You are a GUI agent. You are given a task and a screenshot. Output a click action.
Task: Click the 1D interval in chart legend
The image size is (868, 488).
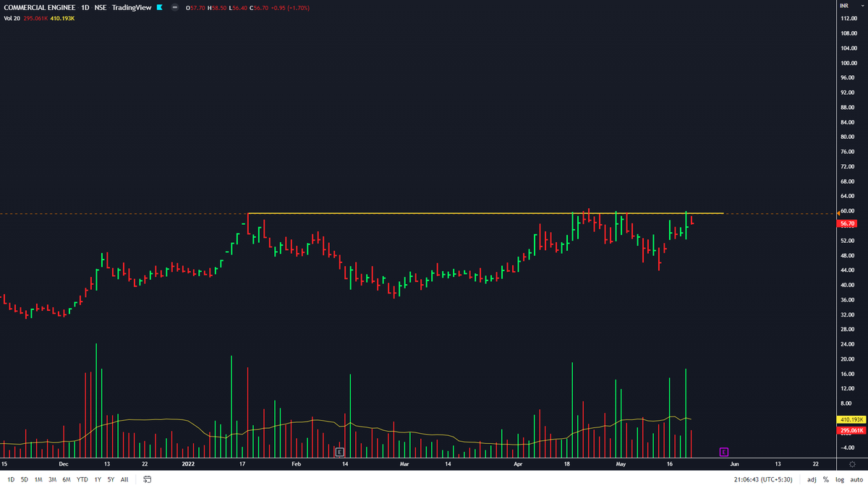[x=86, y=7]
